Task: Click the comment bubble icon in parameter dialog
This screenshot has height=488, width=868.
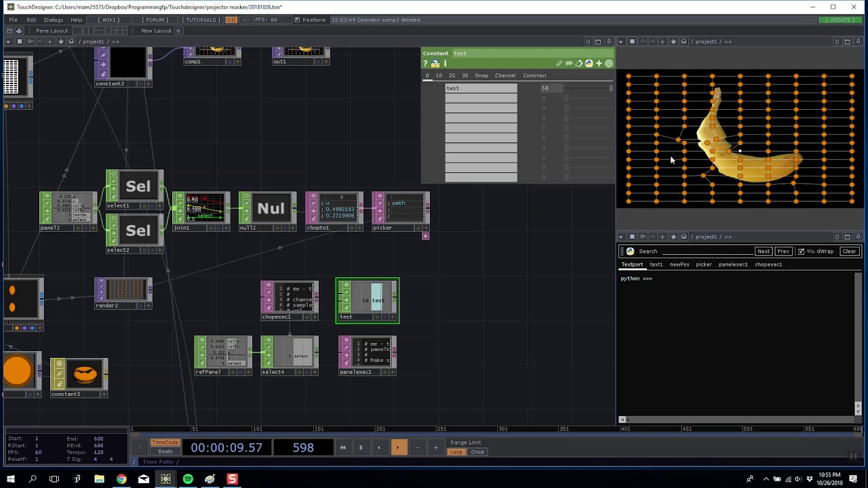Action: pos(568,63)
